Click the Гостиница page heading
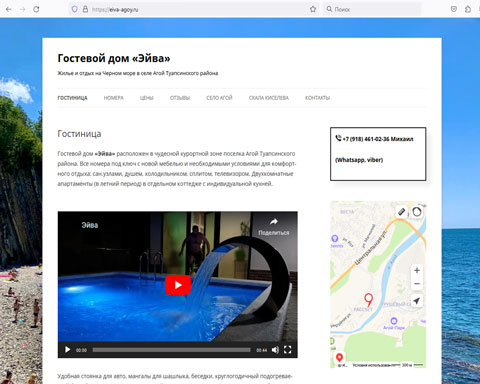Viewport: 480px width, 384px height. coord(79,134)
